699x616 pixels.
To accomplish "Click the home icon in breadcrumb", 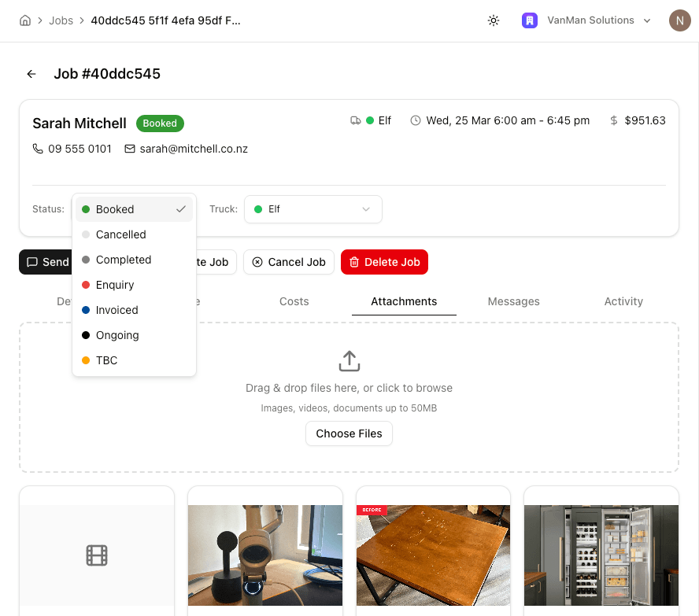I will 25,20.
